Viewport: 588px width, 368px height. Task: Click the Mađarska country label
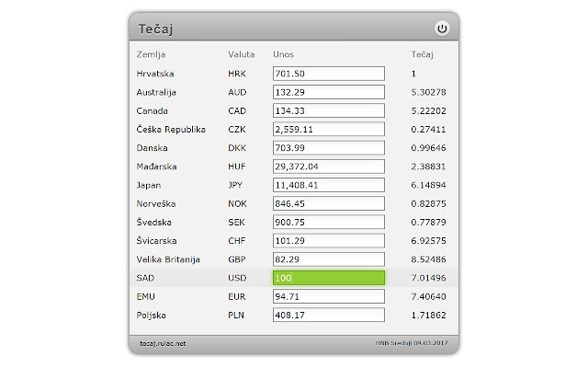[156, 167]
